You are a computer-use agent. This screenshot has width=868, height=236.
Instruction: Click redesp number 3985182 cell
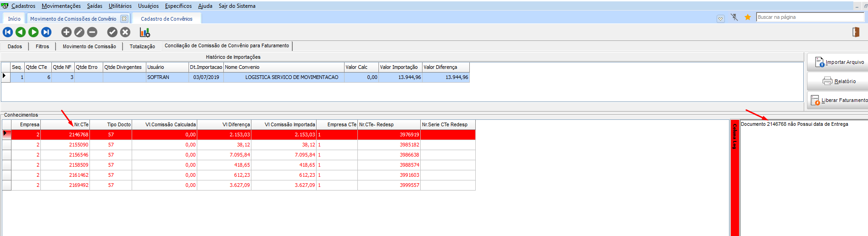[x=389, y=145]
